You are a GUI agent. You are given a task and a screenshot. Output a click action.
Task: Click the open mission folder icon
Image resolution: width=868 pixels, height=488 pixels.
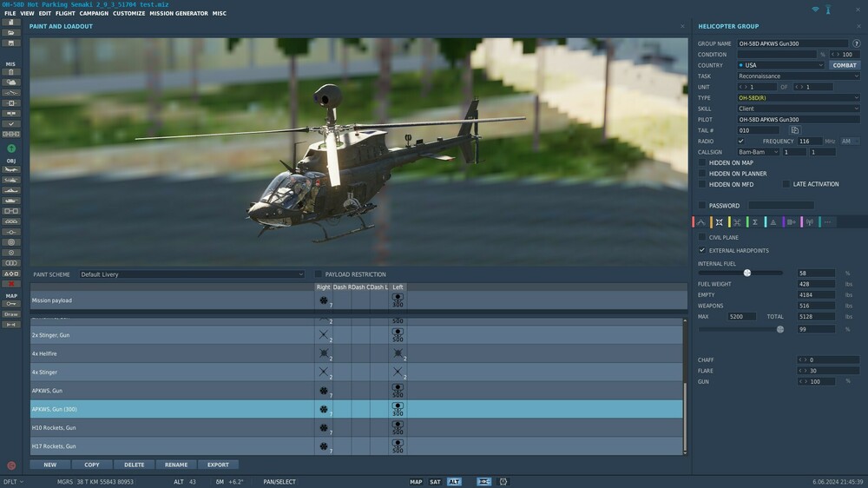point(11,32)
